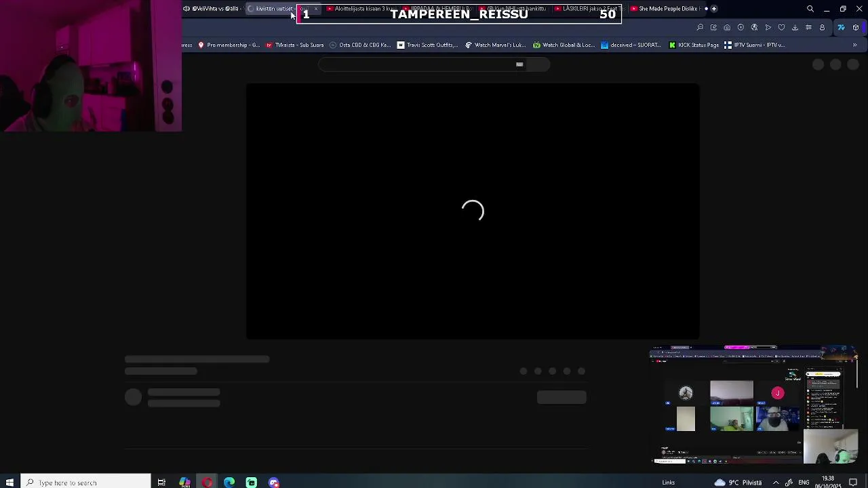
Task: Open the green Kick app taskbar icon
Action: pyautogui.click(x=252, y=483)
